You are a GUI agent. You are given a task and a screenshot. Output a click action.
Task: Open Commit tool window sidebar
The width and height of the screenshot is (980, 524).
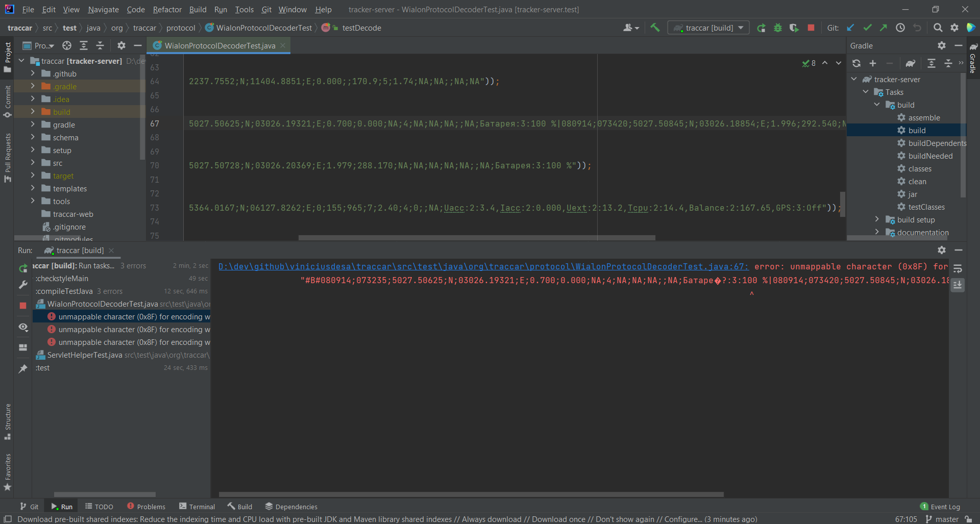coord(7,101)
